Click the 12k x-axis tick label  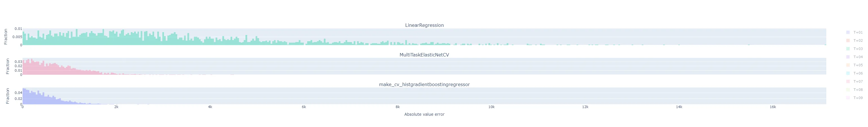(x=585, y=107)
